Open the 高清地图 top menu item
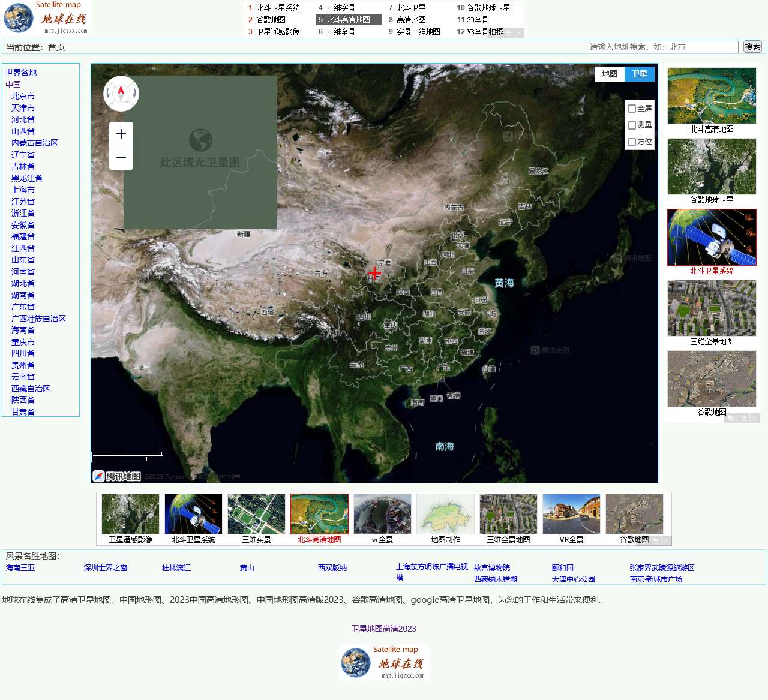 click(411, 20)
